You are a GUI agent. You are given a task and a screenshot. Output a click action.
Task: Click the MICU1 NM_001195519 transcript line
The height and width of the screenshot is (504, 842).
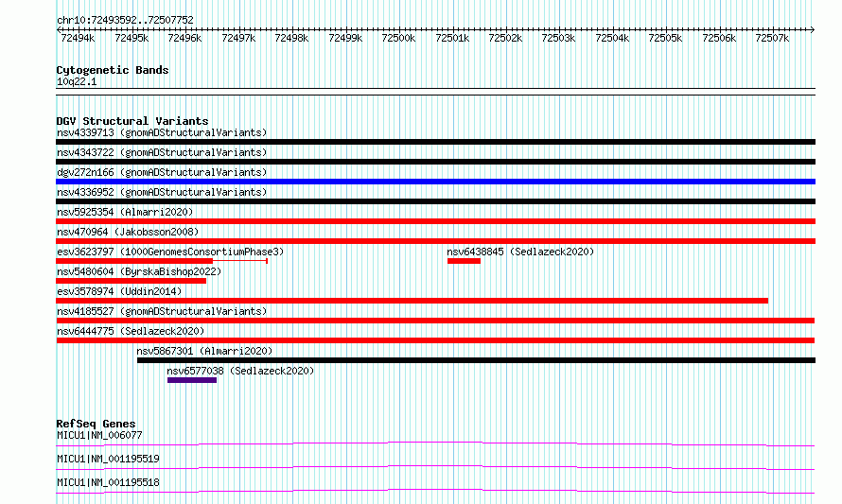[x=435, y=467]
